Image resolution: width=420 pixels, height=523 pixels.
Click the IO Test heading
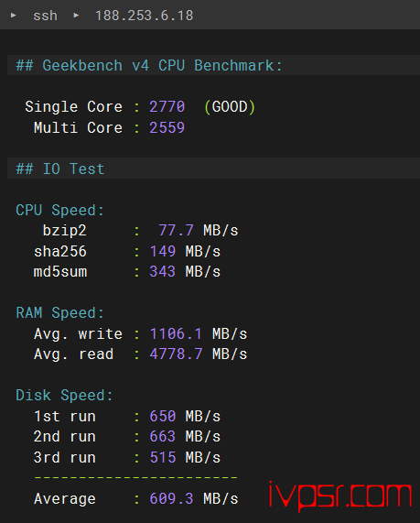(60, 169)
